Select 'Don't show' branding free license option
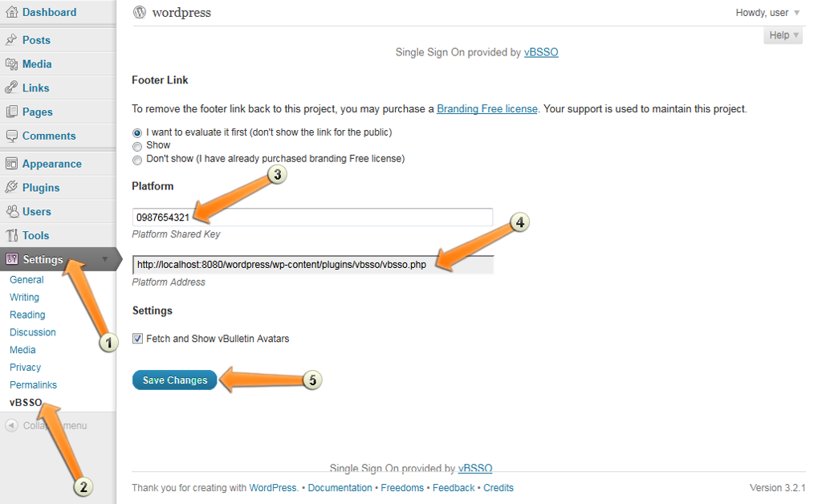Viewport: 822px width, 504px height. point(137,160)
